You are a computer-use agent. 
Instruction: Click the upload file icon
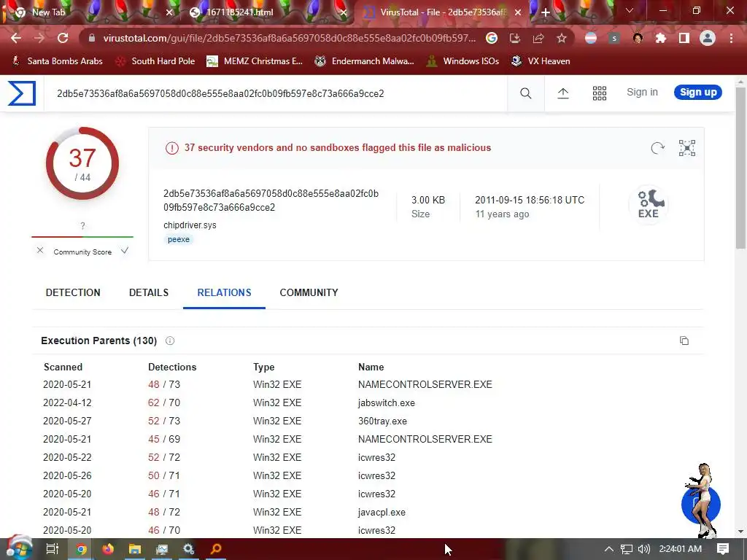[x=563, y=93]
